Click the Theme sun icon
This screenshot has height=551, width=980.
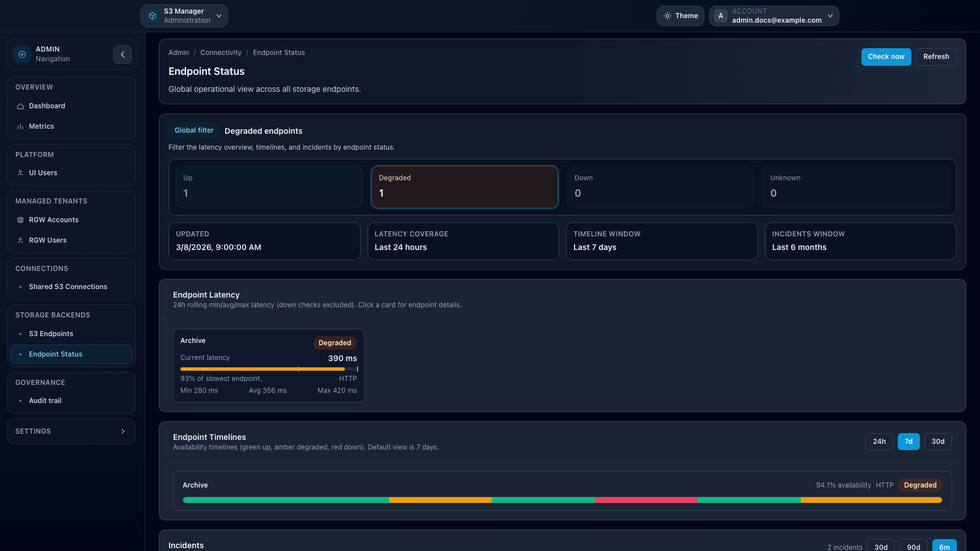pyautogui.click(x=666, y=16)
